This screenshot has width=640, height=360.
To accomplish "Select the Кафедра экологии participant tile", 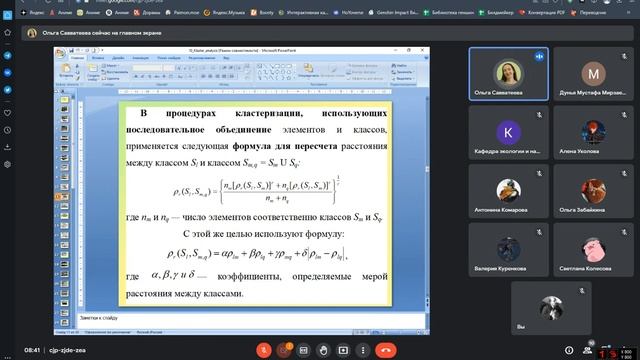I will 509,133.
